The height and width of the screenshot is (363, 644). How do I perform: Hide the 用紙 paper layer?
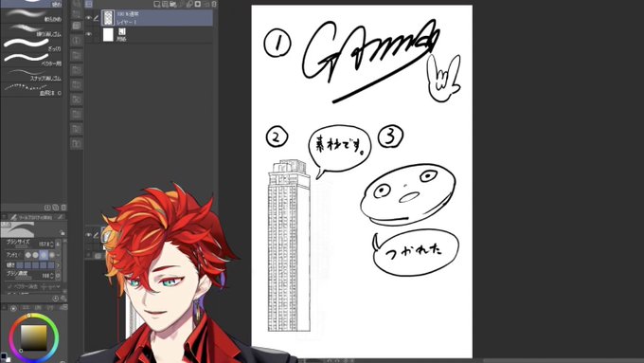[88, 34]
